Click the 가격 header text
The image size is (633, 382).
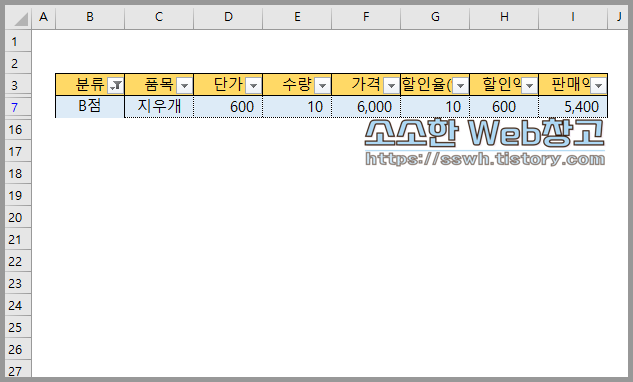click(366, 85)
